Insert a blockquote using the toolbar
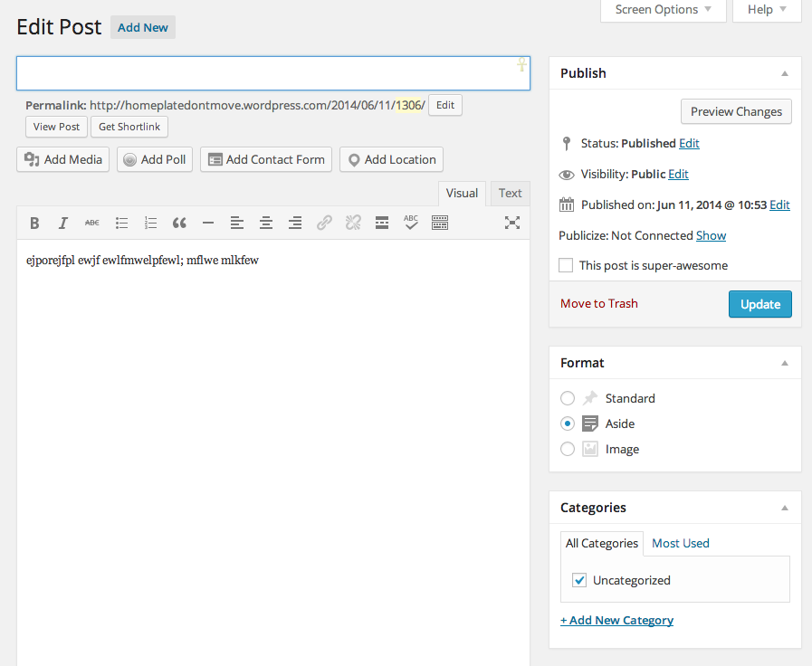Viewport: 812px width, 666px height. [x=179, y=223]
